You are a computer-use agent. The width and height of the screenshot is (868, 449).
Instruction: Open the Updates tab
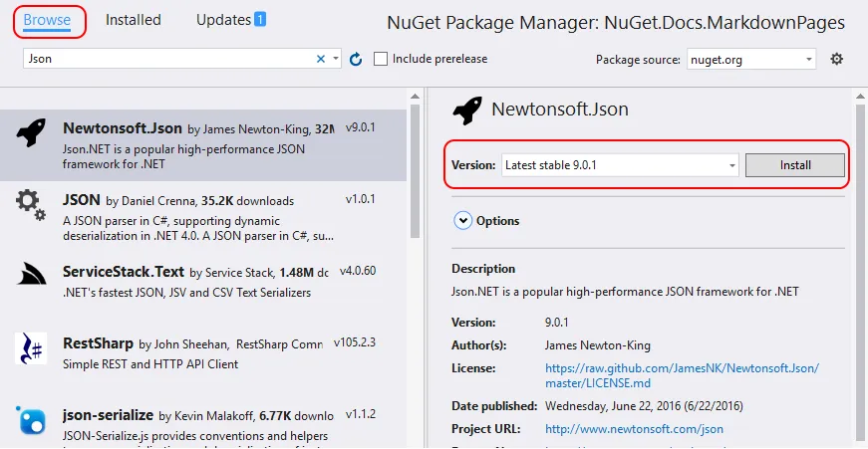(223, 20)
